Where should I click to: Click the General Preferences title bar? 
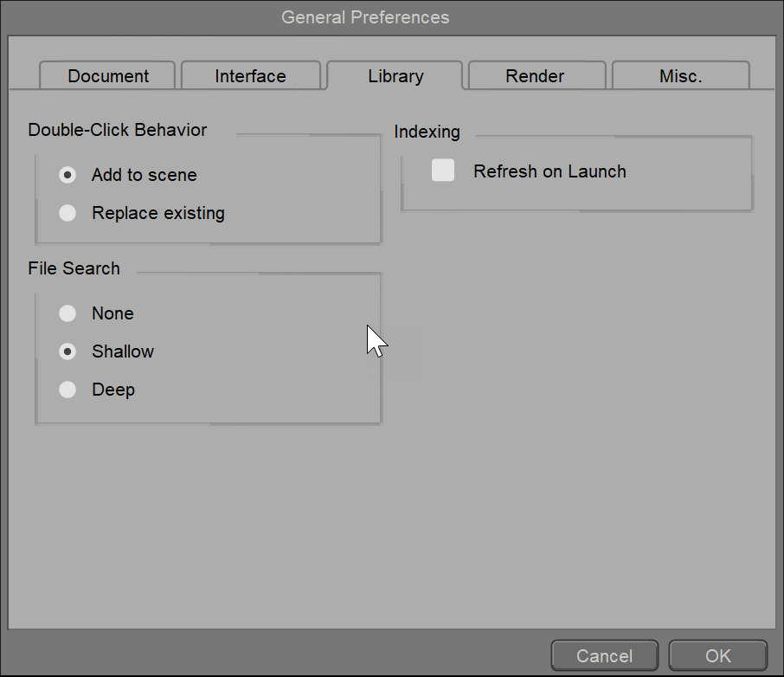point(365,17)
